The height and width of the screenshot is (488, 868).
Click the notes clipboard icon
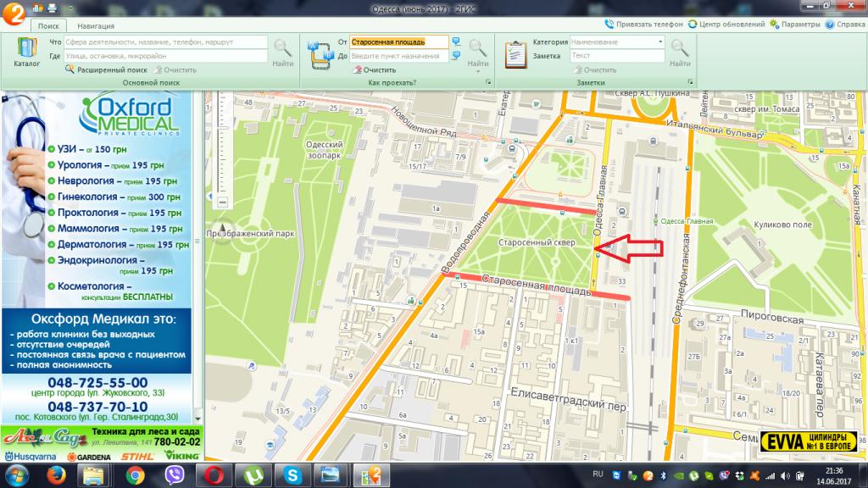[x=515, y=53]
